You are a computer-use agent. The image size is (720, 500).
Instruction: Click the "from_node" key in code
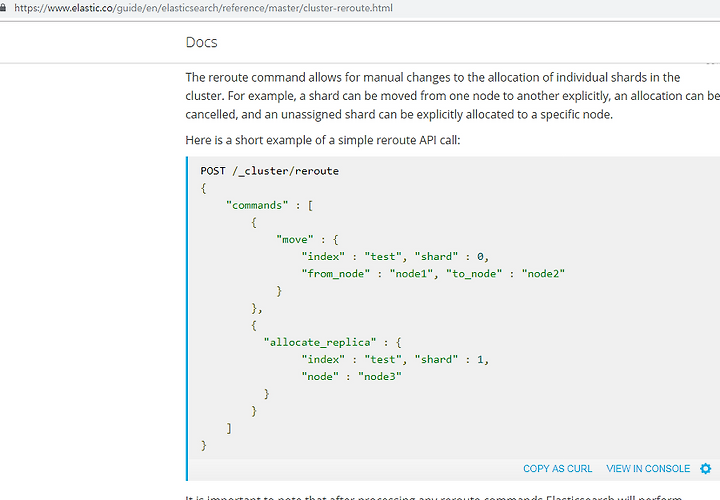click(336, 274)
